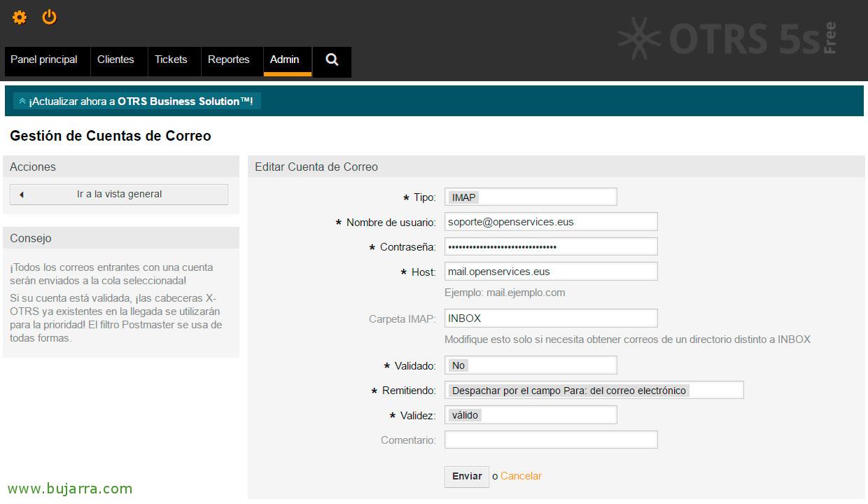The height and width of the screenshot is (504, 868).
Task: Expand the Validado dropdown set to No
Action: pyautogui.click(x=531, y=365)
